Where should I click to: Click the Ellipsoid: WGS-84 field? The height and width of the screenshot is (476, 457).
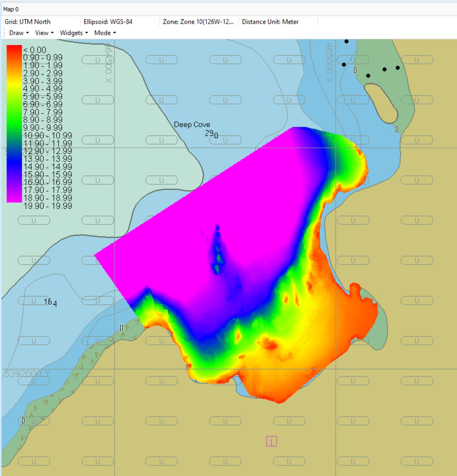pos(108,22)
